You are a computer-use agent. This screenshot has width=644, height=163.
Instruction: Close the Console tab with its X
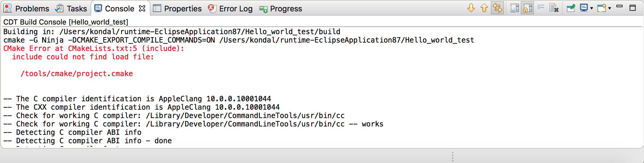[x=142, y=8]
